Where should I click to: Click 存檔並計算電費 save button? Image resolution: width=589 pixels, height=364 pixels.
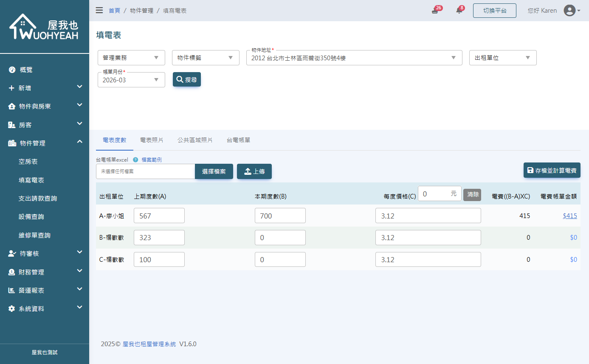pos(552,170)
